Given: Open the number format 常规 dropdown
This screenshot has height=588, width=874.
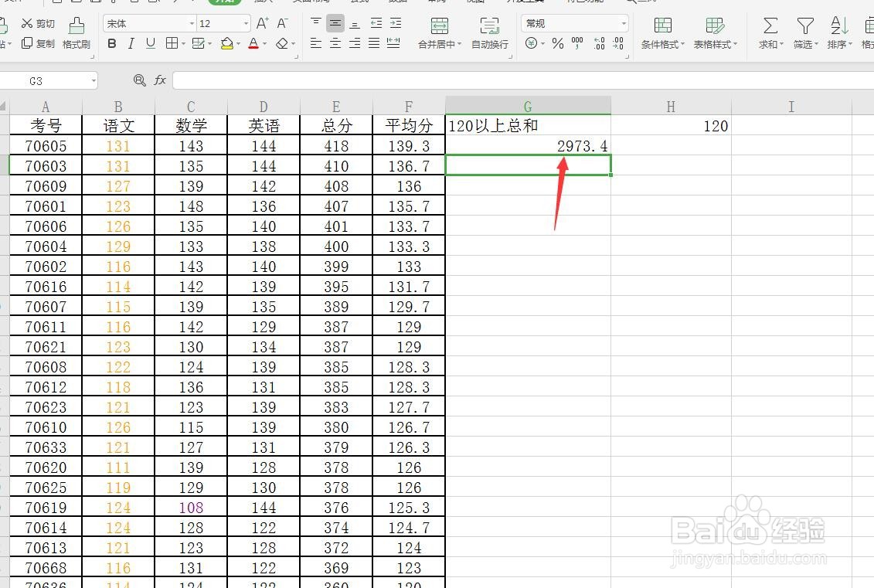Looking at the screenshot, I should coord(623,23).
